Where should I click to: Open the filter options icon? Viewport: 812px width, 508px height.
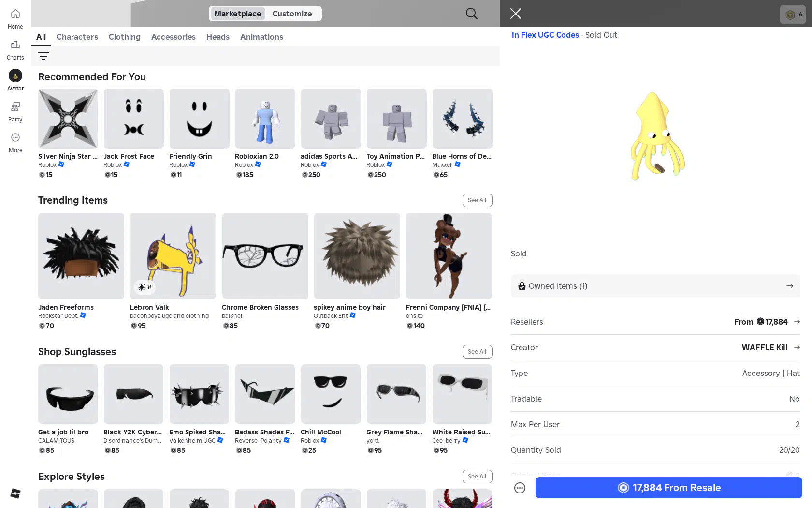pyautogui.click(x=43, y=56)
